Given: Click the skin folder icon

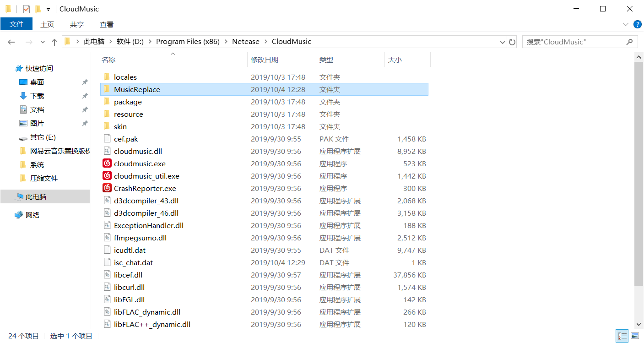Looking at the screenshot, I should click(107, 126).
